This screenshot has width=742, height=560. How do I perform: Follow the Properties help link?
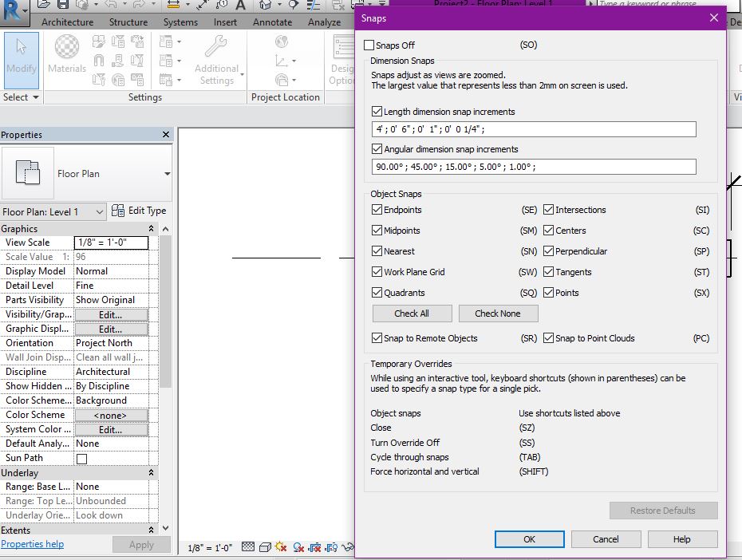coord(32,544)
